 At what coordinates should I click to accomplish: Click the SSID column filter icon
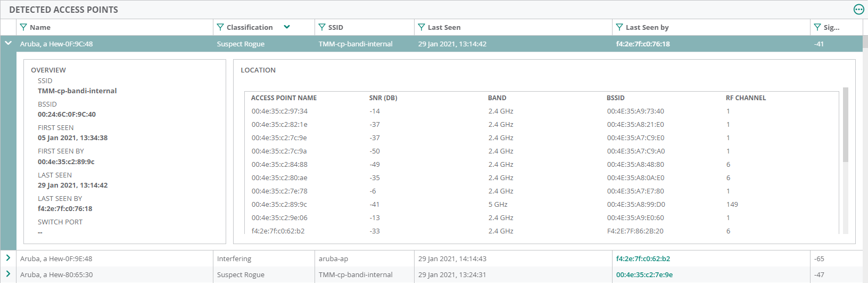tap(322, 27)
